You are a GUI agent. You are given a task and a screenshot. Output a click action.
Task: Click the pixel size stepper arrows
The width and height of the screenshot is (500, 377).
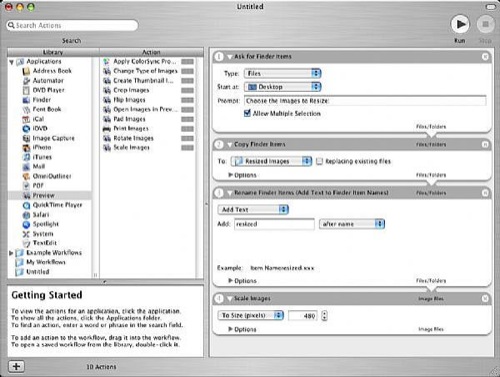(324, 316)
